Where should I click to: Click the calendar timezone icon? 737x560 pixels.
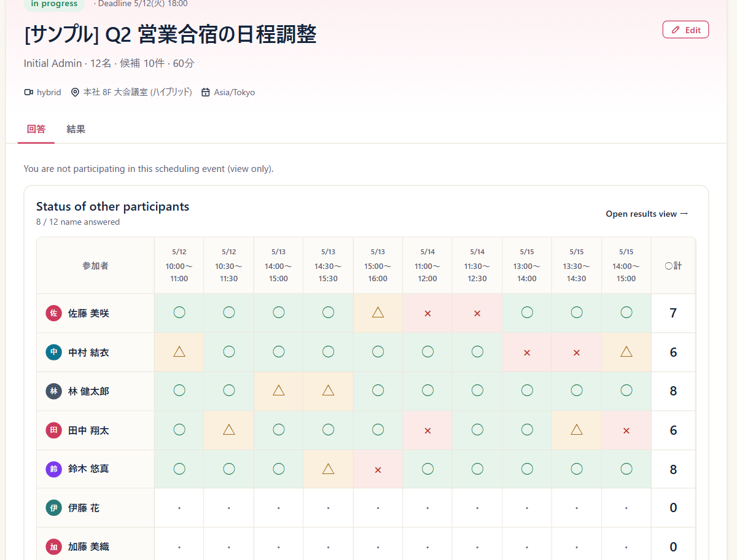[x=206, y=92]
